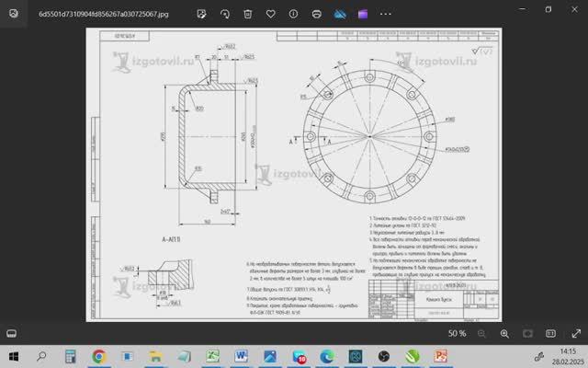Click the pen icon in the system tray
Viewport: 588px width, 368px height.
point(539,356)
